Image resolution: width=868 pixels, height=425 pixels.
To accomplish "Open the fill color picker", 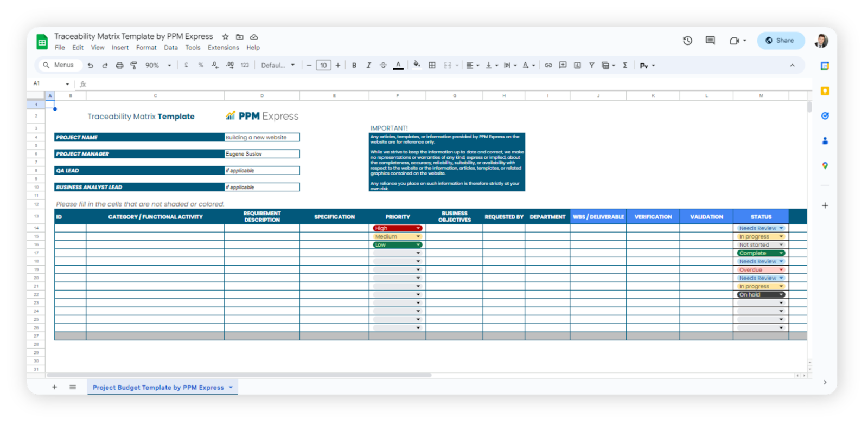I will 417,65.
